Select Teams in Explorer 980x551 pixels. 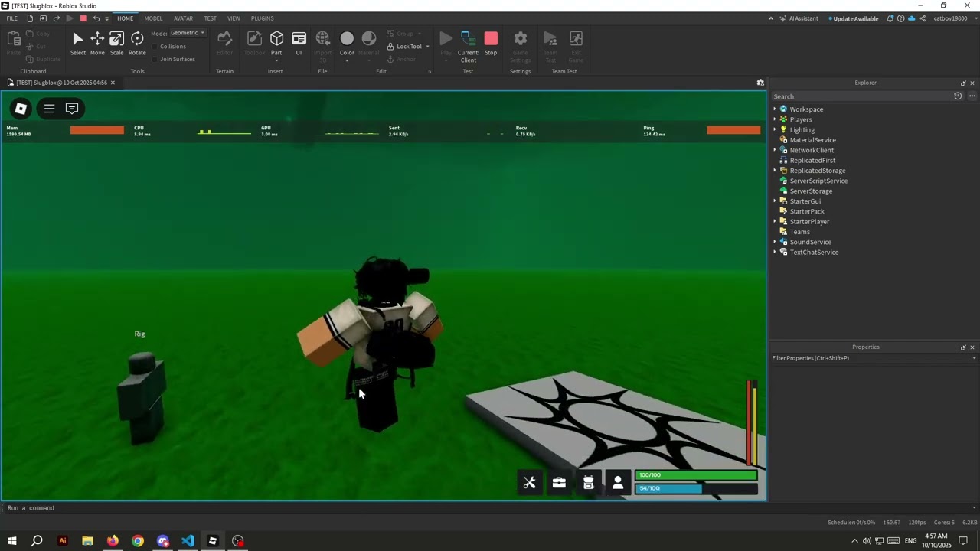pos(799,232)
